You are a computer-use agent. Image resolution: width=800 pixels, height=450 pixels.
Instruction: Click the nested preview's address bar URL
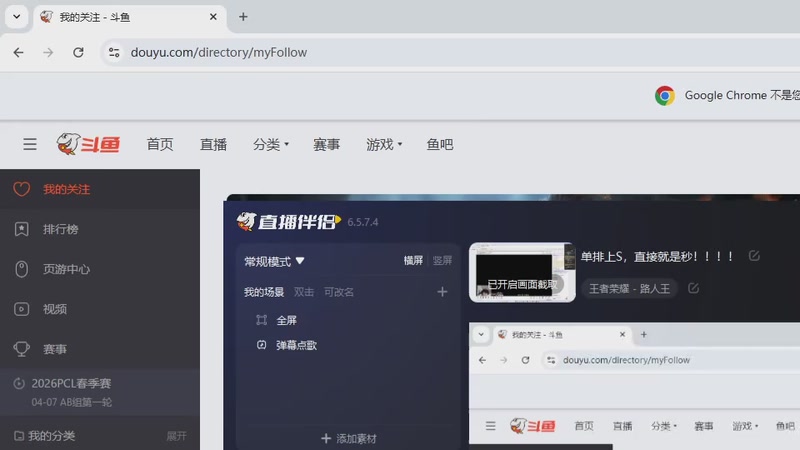click(x=626, y=360)
